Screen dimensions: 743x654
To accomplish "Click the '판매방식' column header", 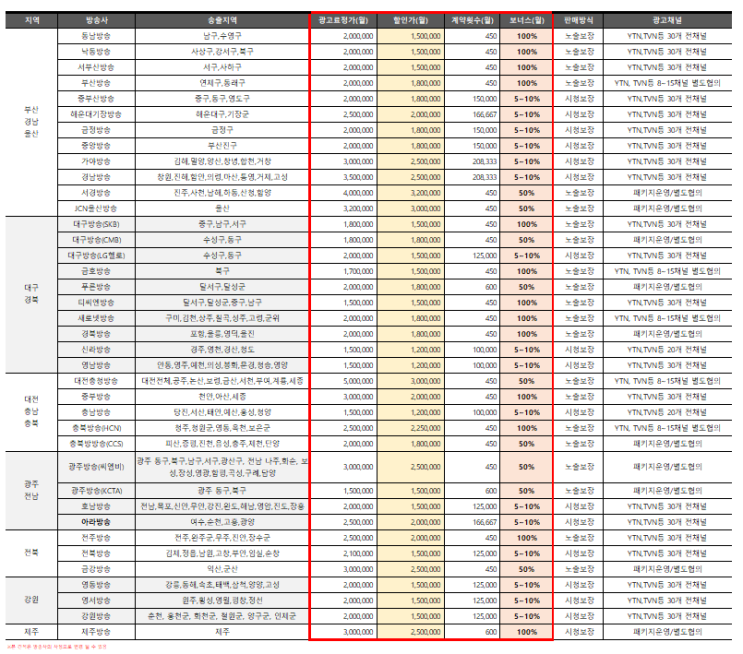I will [579, 20].
